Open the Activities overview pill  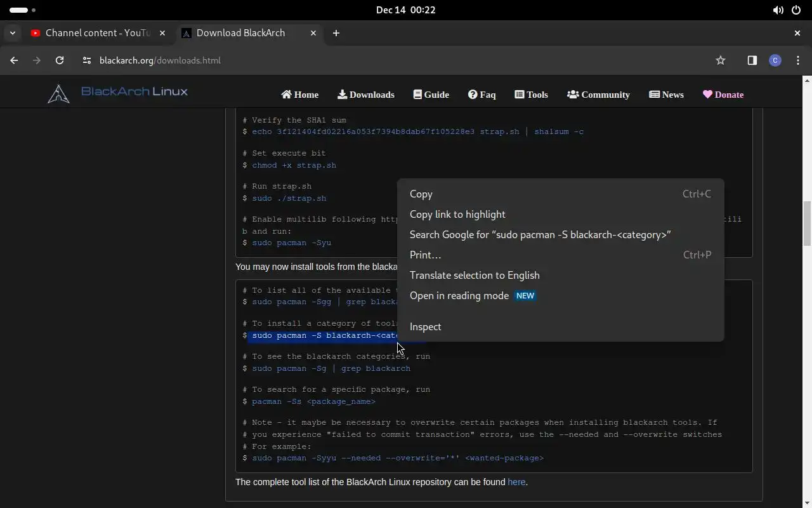click(x=23, y=10)
